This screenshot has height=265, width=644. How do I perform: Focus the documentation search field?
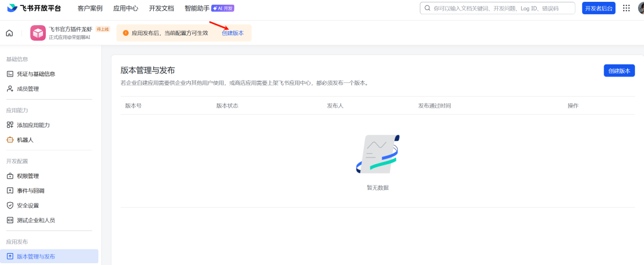497,8
